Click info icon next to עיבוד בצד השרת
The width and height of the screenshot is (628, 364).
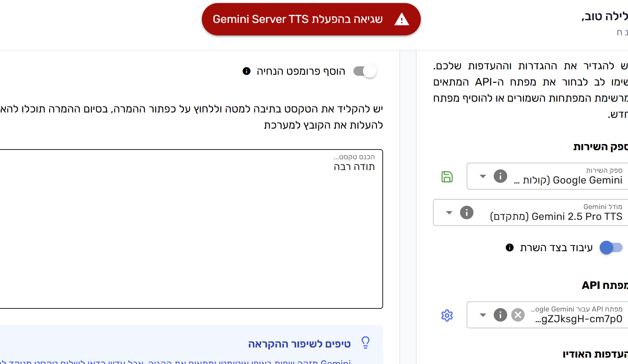tap(510, 247)
